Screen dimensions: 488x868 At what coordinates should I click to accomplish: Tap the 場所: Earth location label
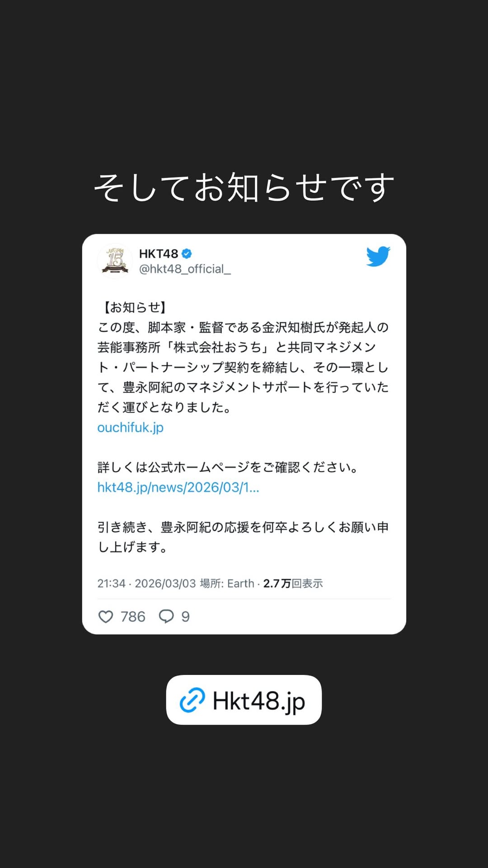pyautogui.click(x=227, y=584)
